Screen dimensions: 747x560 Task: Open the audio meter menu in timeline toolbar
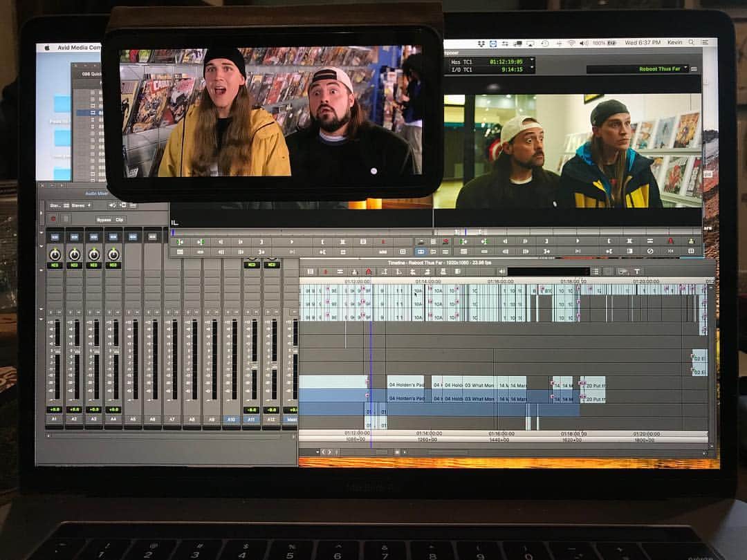[x=595, y=272]
